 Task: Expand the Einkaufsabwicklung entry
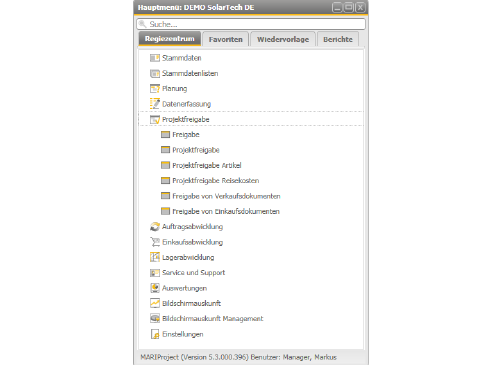coord(192,242)
